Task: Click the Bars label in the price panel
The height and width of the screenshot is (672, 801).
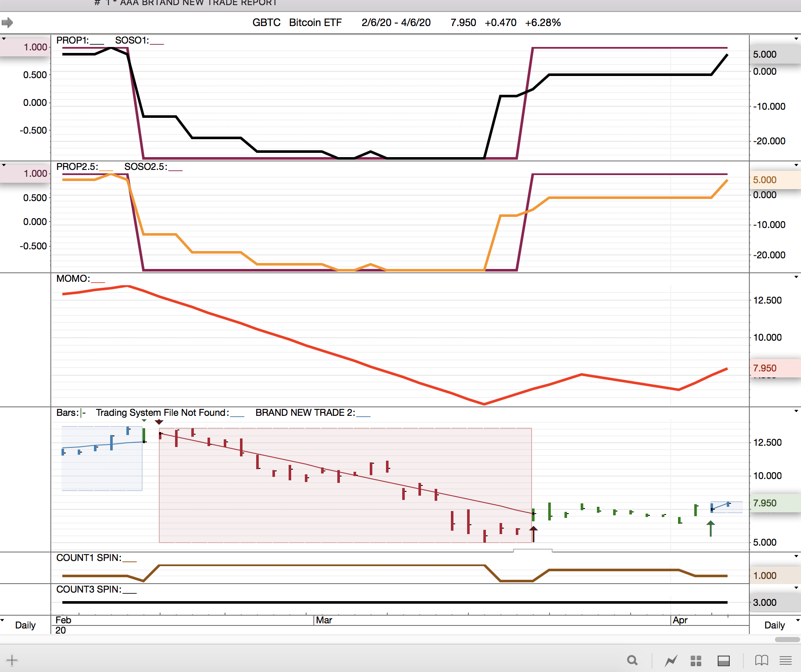Action: pos(71,413)
